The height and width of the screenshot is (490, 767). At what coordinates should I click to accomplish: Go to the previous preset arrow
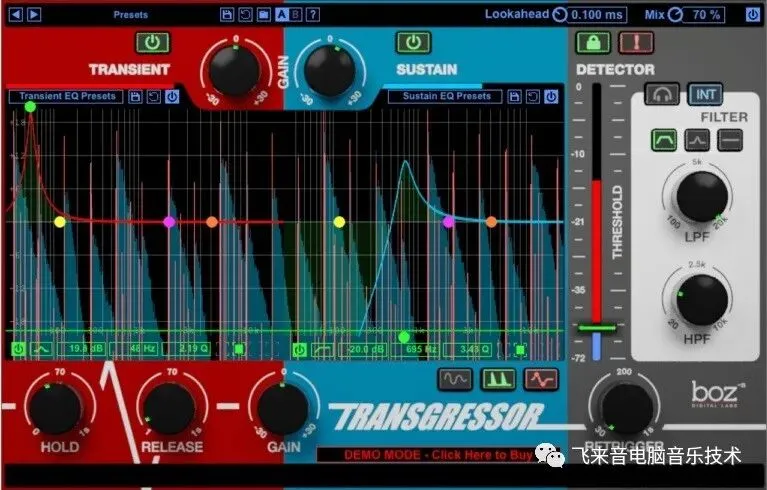tap(16, 15)
